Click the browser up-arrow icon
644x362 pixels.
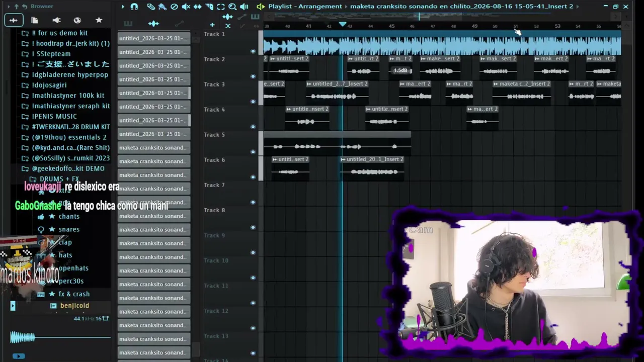pos(16,7)
